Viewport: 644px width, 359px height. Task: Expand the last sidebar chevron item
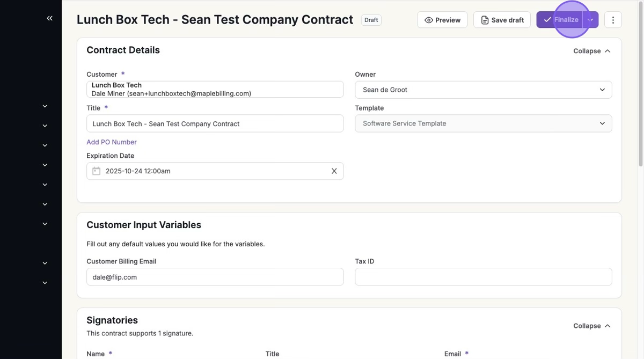(x=45, y=283)
